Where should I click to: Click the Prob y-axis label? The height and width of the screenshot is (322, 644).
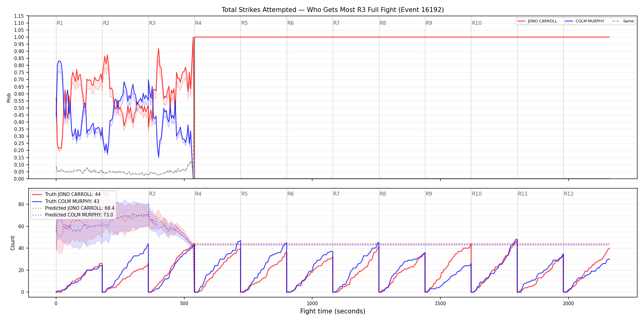click(x=9, y=98)
